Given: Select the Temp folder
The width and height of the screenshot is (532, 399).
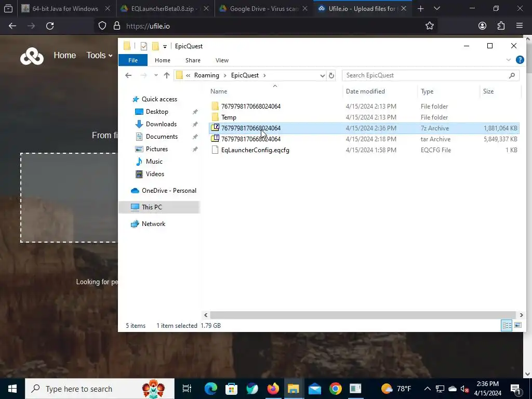Looking at the screenshot, I should pyautogui.click(x=364, y=117).
